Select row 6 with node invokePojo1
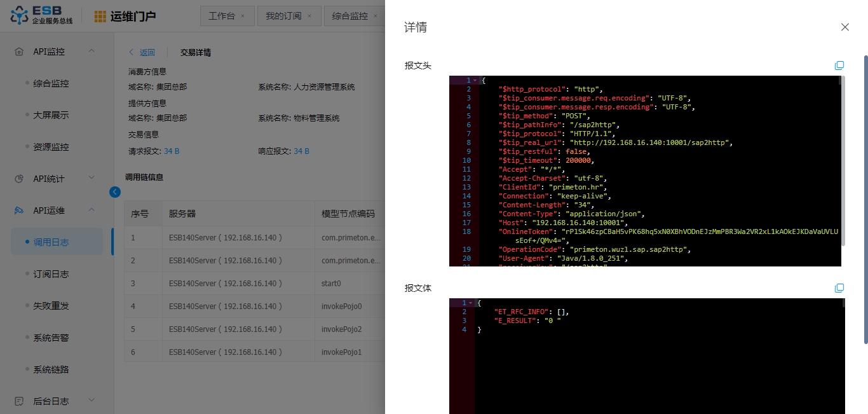The height and width of the screenshot is (414, 868). tap(255, 352)
